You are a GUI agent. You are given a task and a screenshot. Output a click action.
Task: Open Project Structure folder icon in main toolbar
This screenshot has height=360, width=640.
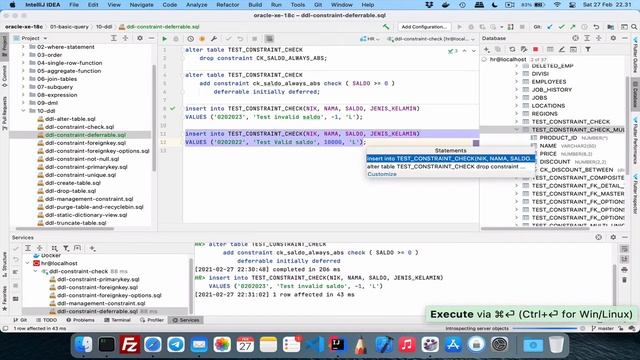tap(611, 27)
